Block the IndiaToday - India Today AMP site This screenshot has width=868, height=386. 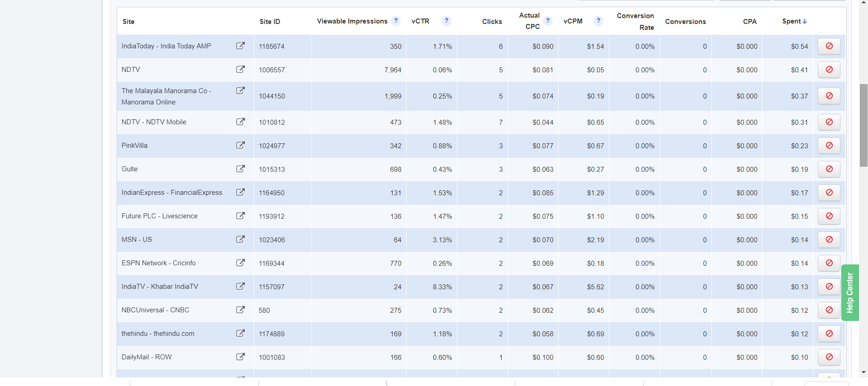click(x=829, y=46)
